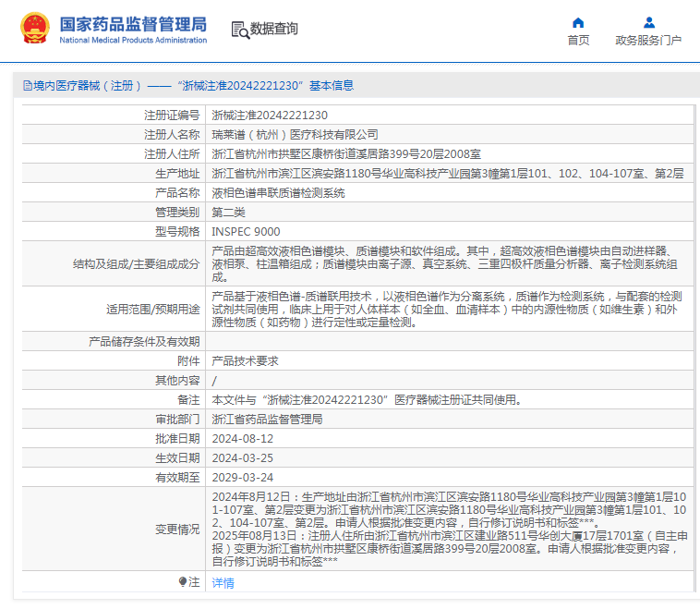Click the 政务服务门户 person icon
The height and width of the screenshot is (609, 700).
(x=648, y=22)
